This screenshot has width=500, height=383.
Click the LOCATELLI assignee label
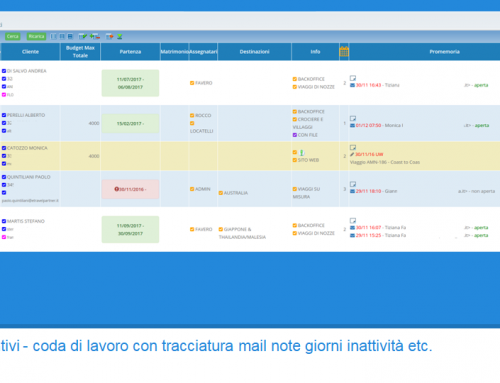[x=201, y=131]
